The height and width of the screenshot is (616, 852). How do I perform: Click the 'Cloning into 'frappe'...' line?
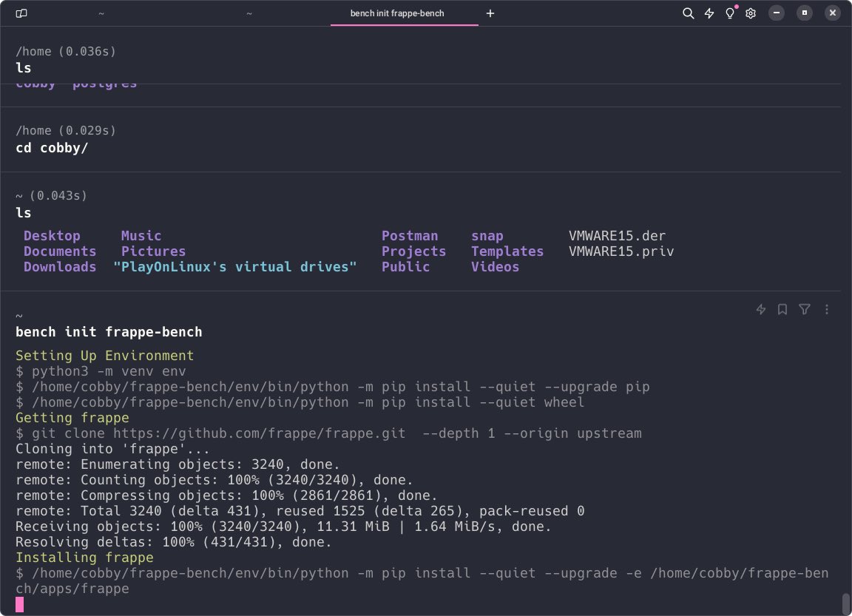click(112, 449)
